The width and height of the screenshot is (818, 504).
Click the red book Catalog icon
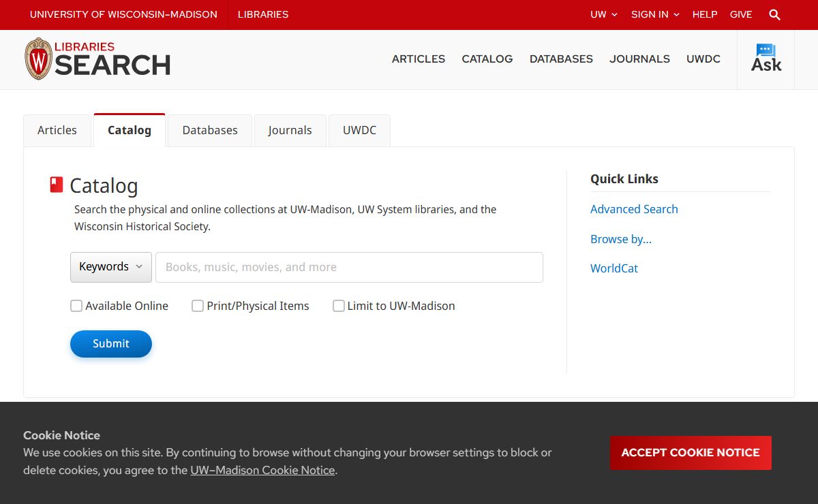[57, 185]
